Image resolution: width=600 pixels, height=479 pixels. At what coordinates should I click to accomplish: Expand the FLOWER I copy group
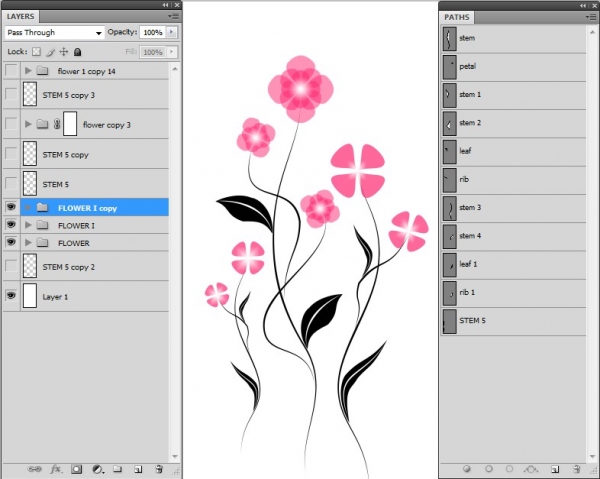pos(28,208)
